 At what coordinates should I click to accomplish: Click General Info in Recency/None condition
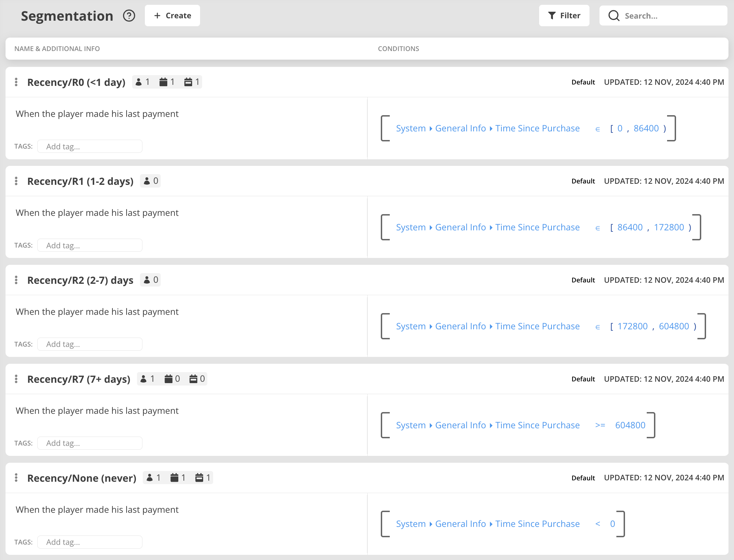(460, 524)
